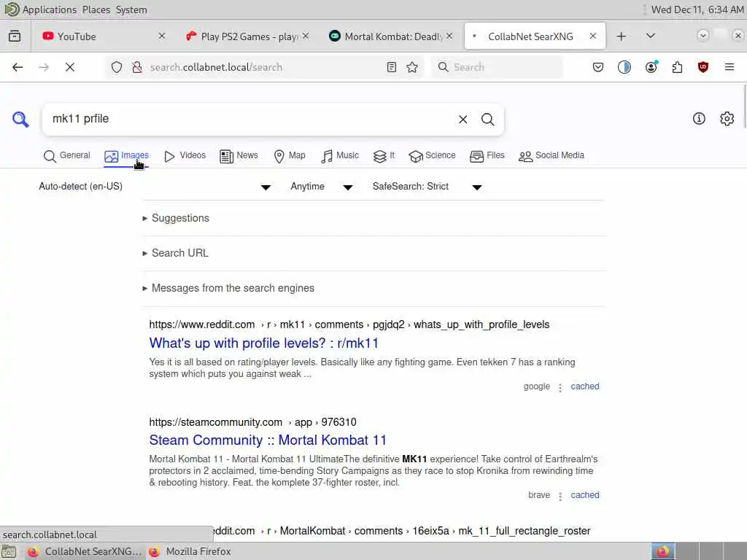Open cached link for the google result
Viewport: 747px width, 560px height.
pyautogui.click(x=585, y=386)
